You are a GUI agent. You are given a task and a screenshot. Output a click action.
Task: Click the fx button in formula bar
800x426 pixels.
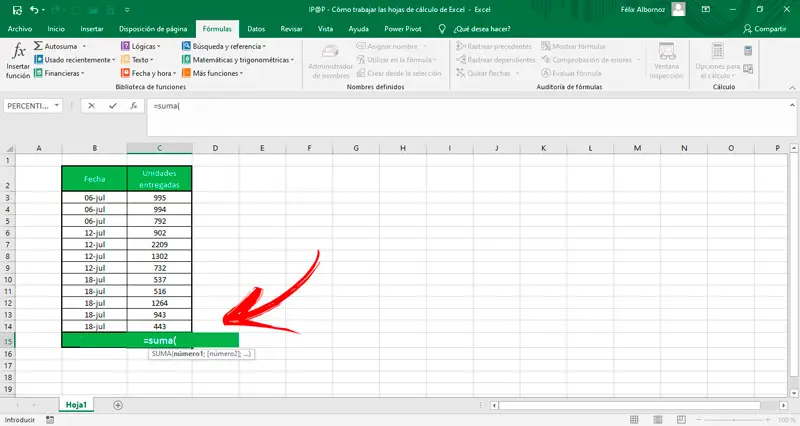pos(134,106)
